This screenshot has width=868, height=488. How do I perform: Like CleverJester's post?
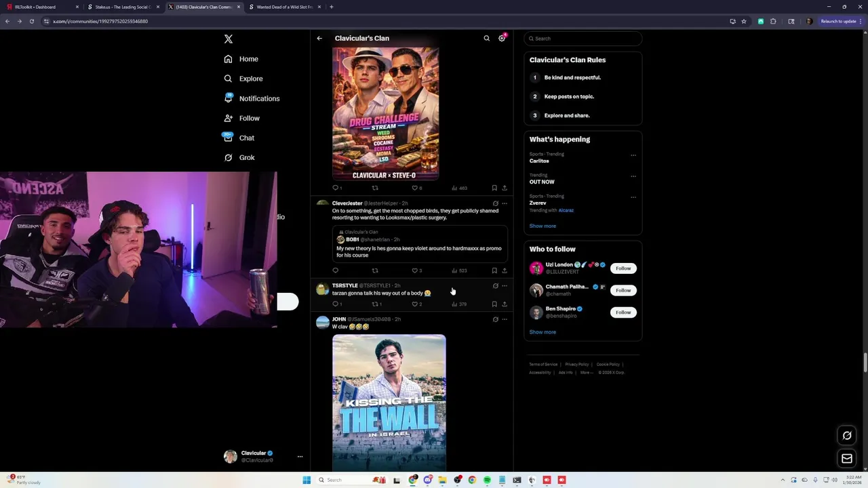point(415,270)
